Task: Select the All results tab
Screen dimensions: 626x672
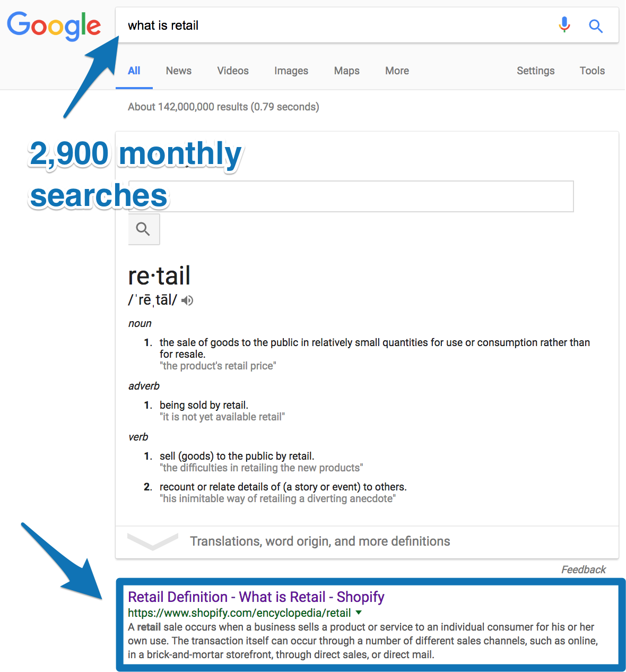Action: point(134,71)
